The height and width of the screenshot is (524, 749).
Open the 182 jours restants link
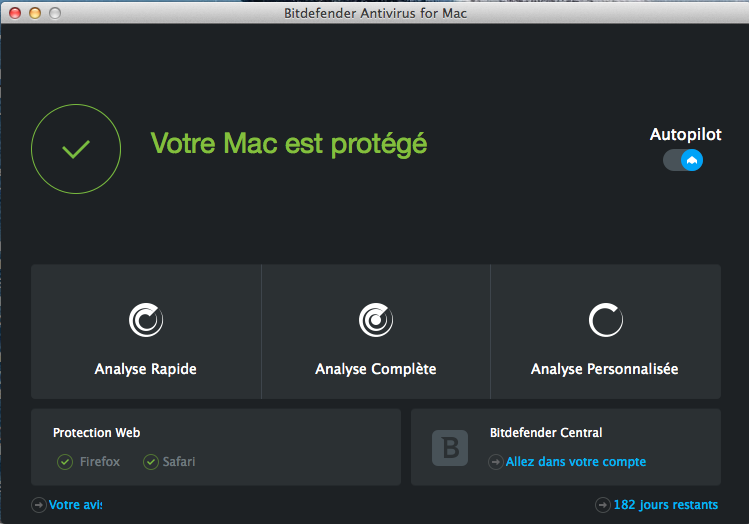pyautogui.click(x=665, y=505)
